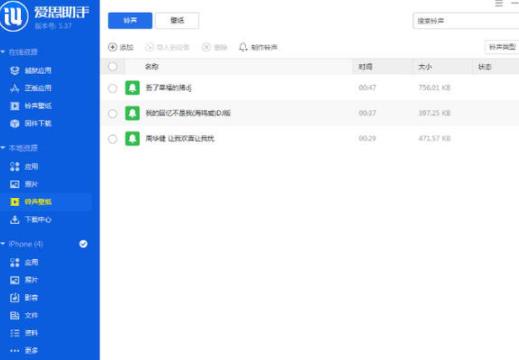Sort by the 大小 column header

425,67
